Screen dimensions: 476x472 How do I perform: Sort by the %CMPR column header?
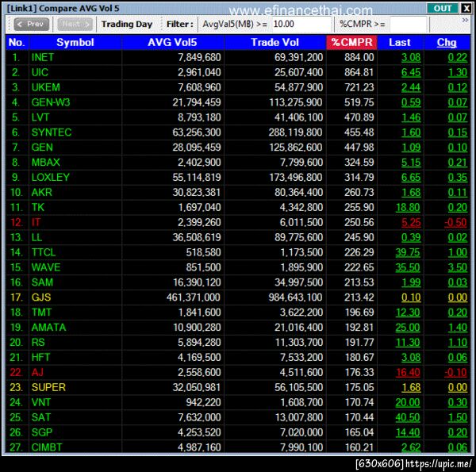pyautogui.click(x=351, y=43)
